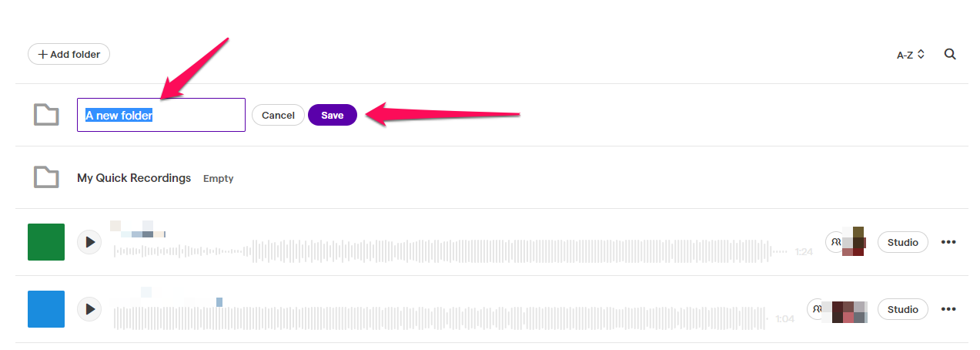Click participants icon on second recording

click(817, 309)
